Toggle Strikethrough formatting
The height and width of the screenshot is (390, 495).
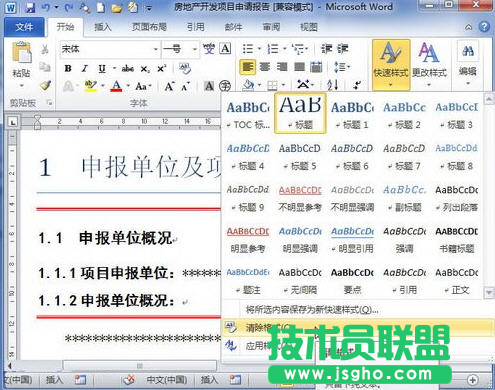tap(128, 69)
